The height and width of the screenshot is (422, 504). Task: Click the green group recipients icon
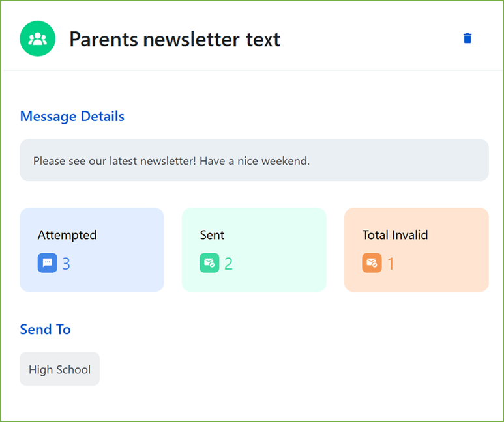38,38
